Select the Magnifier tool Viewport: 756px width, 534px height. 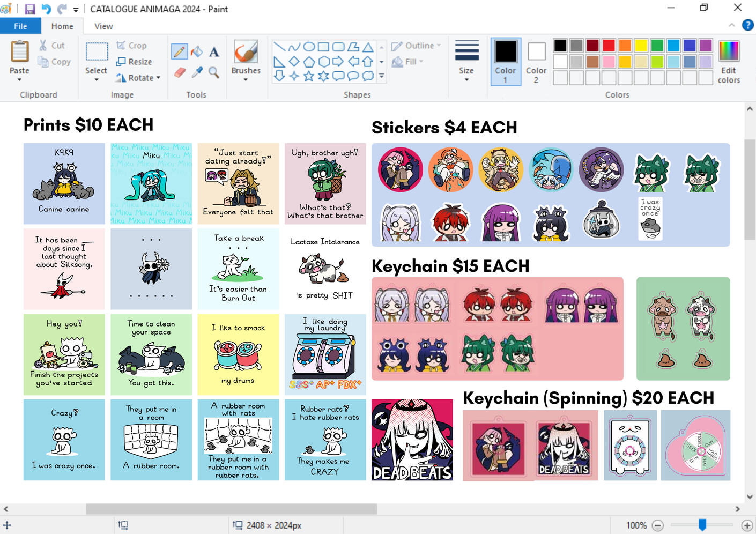214,72
